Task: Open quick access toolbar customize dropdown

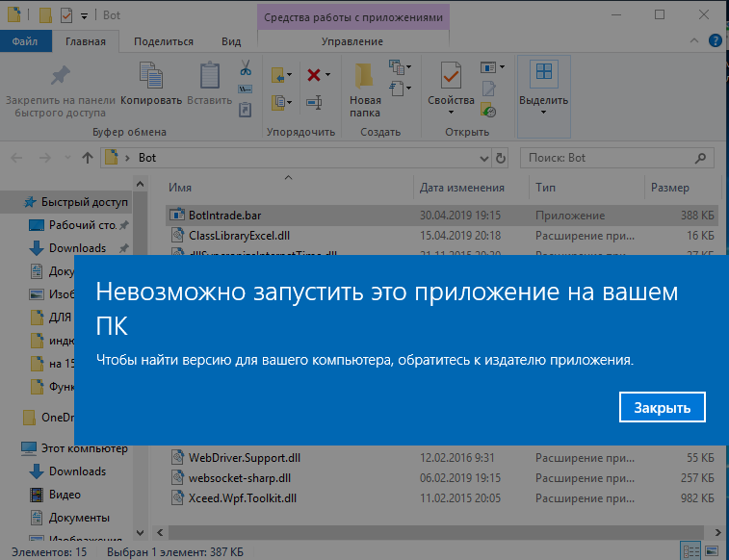Action: 84,16
